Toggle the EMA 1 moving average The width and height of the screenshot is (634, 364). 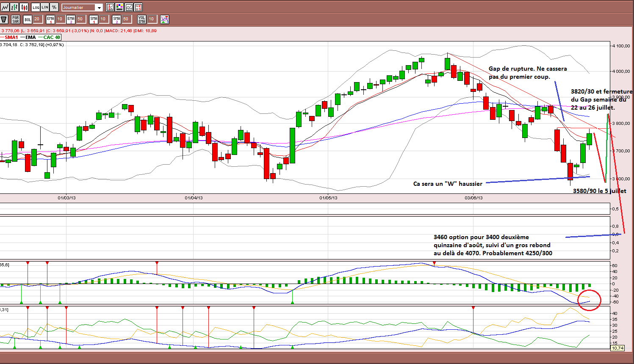(x=51, y=19)
